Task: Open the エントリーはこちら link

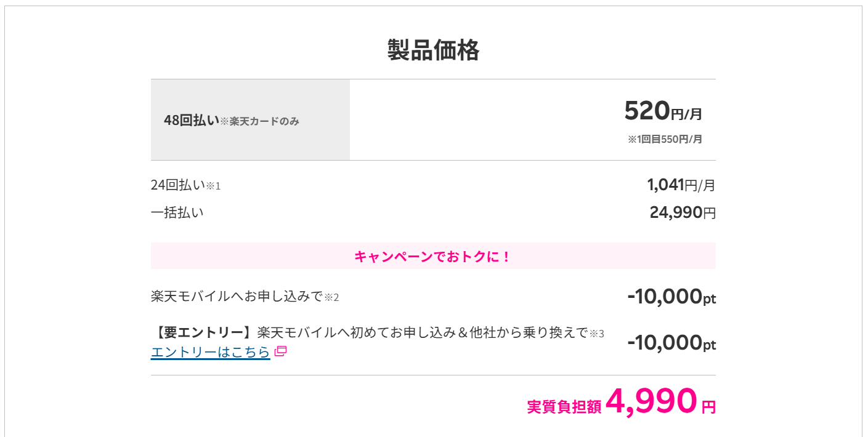Action: [210, 352]
